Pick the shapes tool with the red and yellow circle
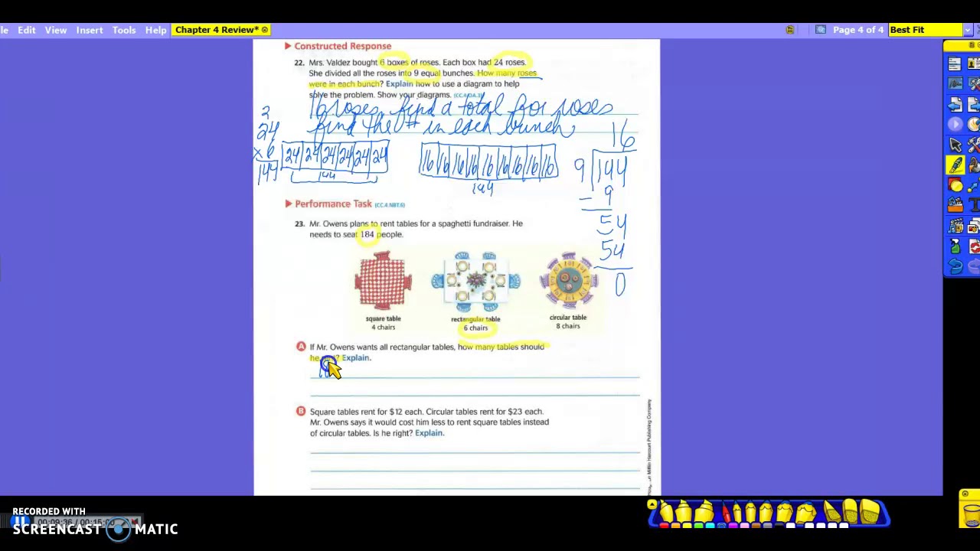The height and width of the screenshot is (551, 980). click(x=955, y=185)
